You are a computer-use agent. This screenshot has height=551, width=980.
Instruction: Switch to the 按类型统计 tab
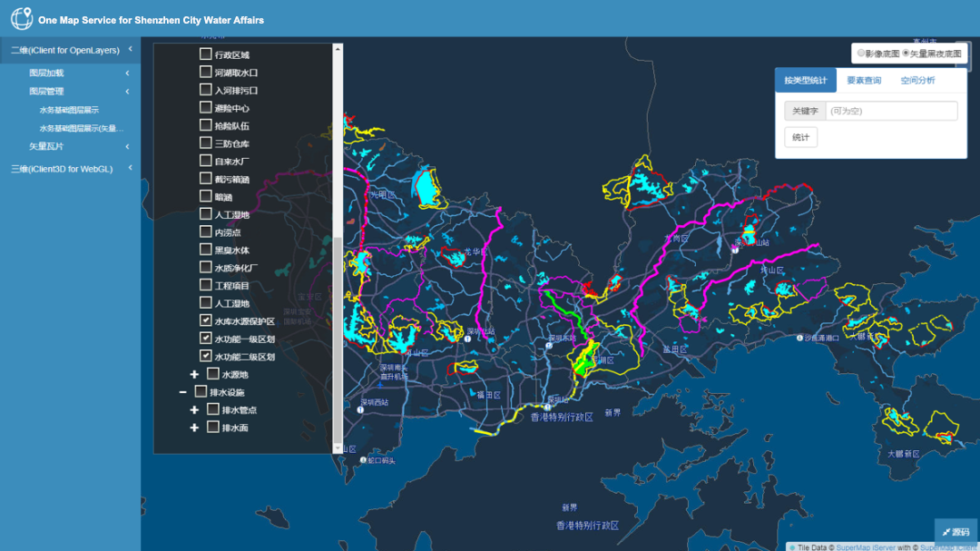pyautogui.click(x=806, y=80)
